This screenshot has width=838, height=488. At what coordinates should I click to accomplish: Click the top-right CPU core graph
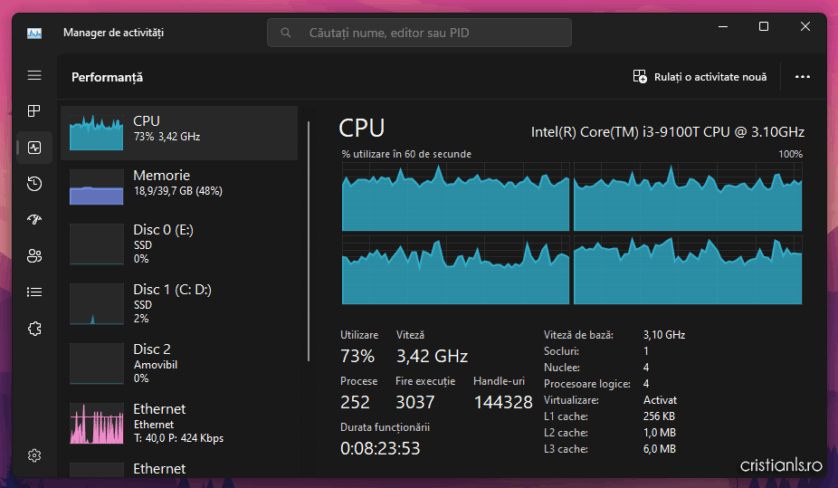point(688,197)
